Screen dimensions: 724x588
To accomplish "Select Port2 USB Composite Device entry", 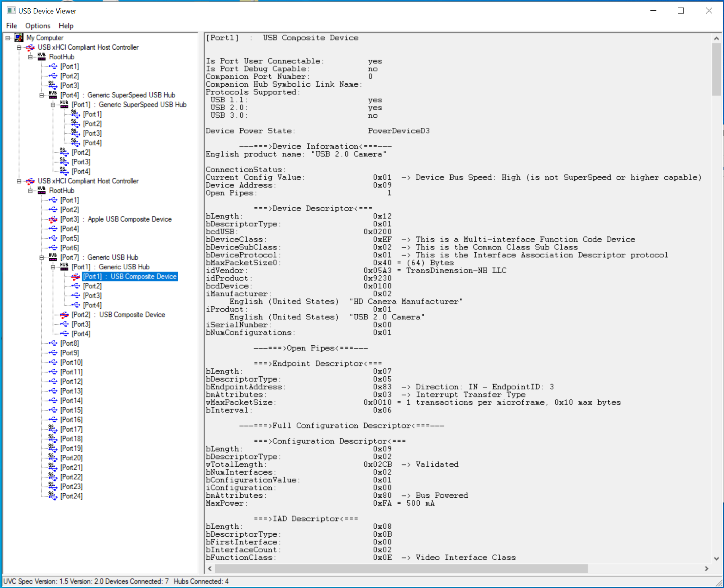I will point(118,315).
